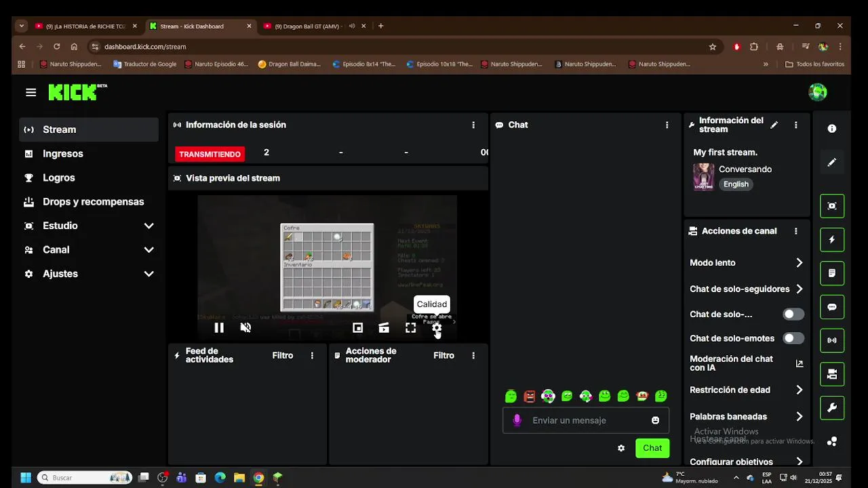Open external link icon for Moderación con IA

(800, 363)
